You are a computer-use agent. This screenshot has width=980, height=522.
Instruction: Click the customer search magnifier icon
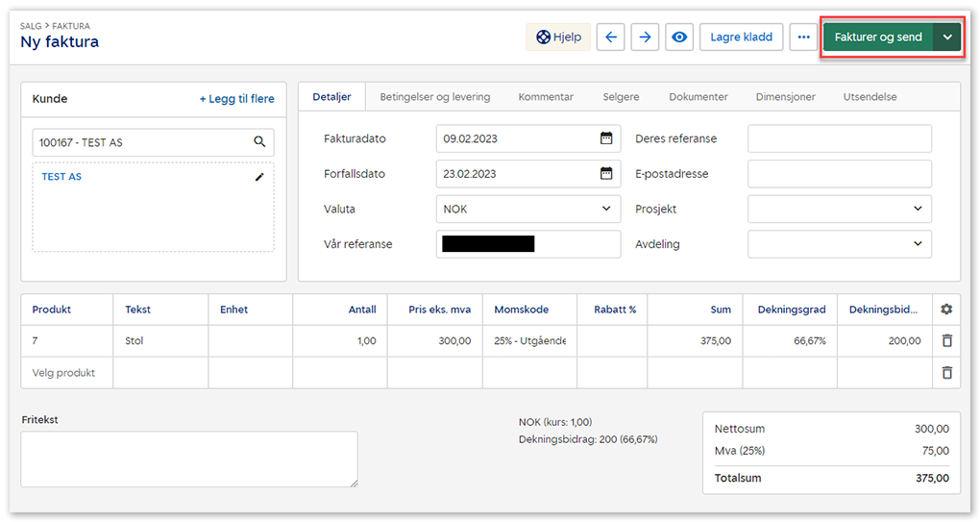259,142
